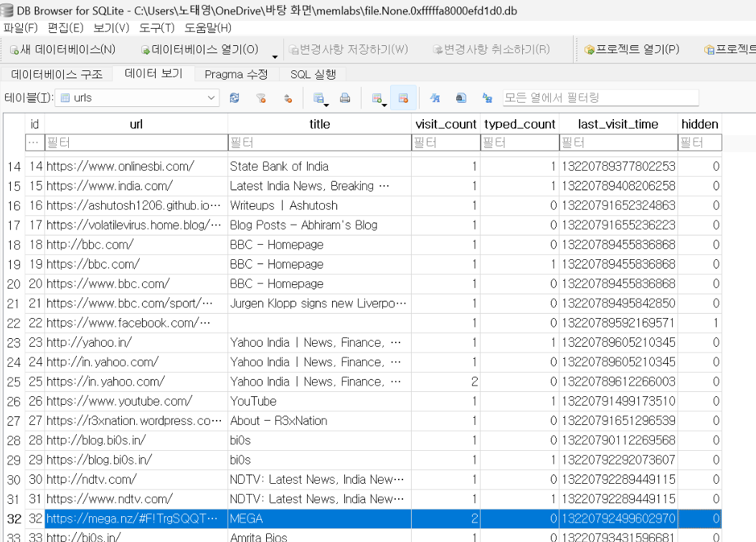Save the table as currently displayed icon
The width and height of the screenshot is (756, 542).
click(318, 98)
